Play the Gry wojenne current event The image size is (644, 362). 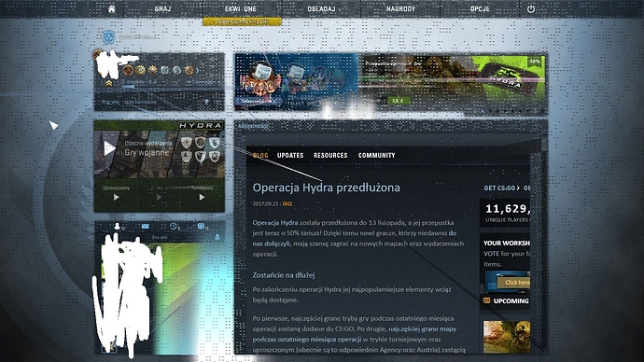[109, 148]
